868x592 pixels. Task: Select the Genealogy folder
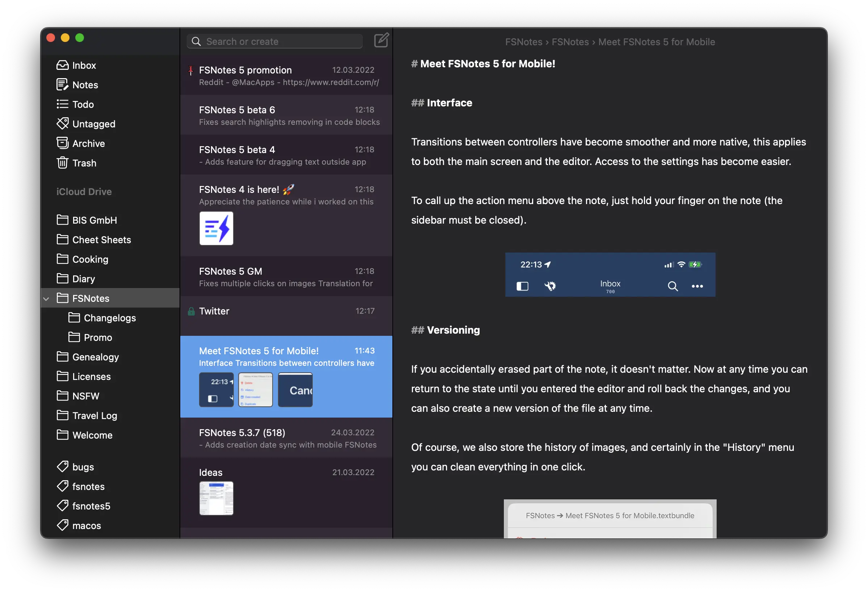coord(110,357)
